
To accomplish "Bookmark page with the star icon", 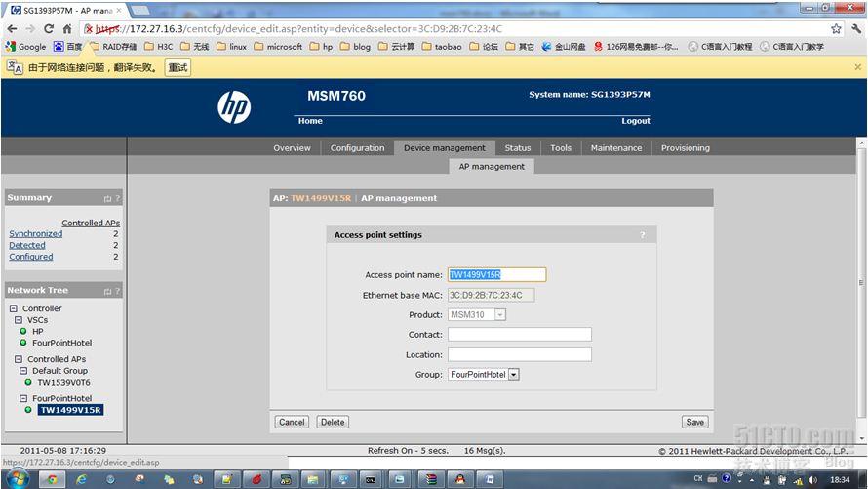I will pyautogui.click(x=836, y=29).
